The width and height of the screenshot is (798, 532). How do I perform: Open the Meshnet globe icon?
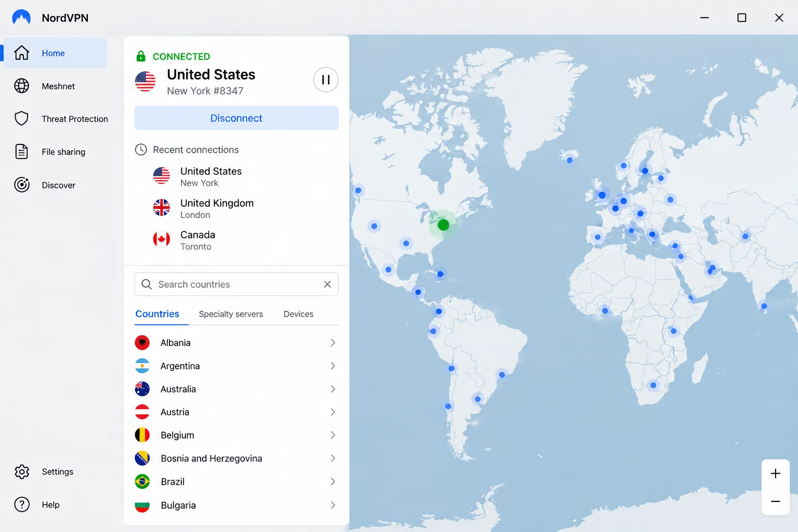pyautogui.click(x=22, y=86)
